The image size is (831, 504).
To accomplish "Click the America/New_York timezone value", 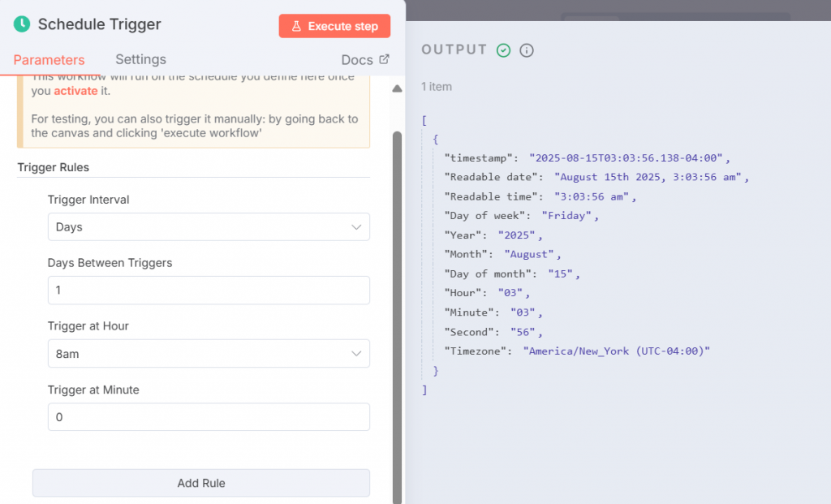I will (x=617, y=351).
